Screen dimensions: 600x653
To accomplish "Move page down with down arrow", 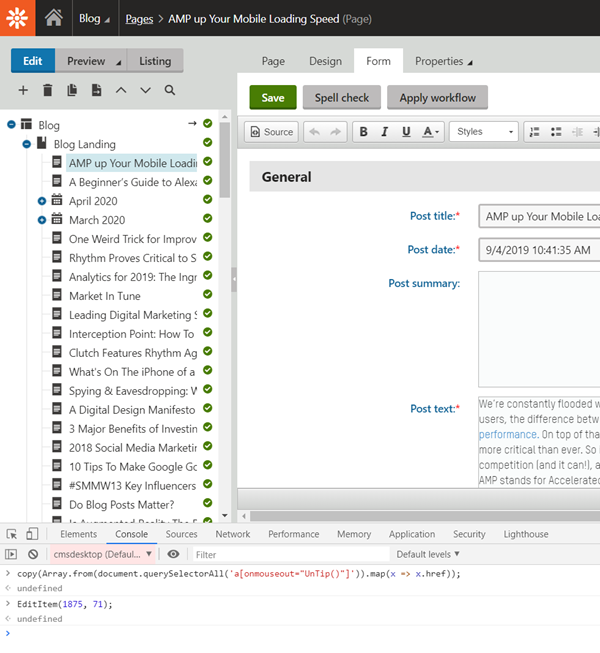I will click(x=145, y=90).
